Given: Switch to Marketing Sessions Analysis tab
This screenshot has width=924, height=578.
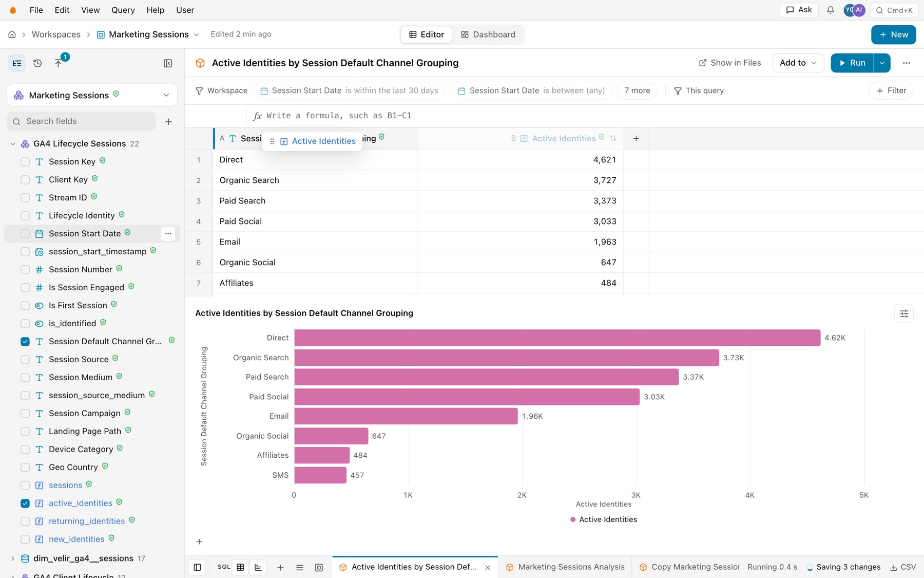Looking at the screenshot, I should 565,567.
